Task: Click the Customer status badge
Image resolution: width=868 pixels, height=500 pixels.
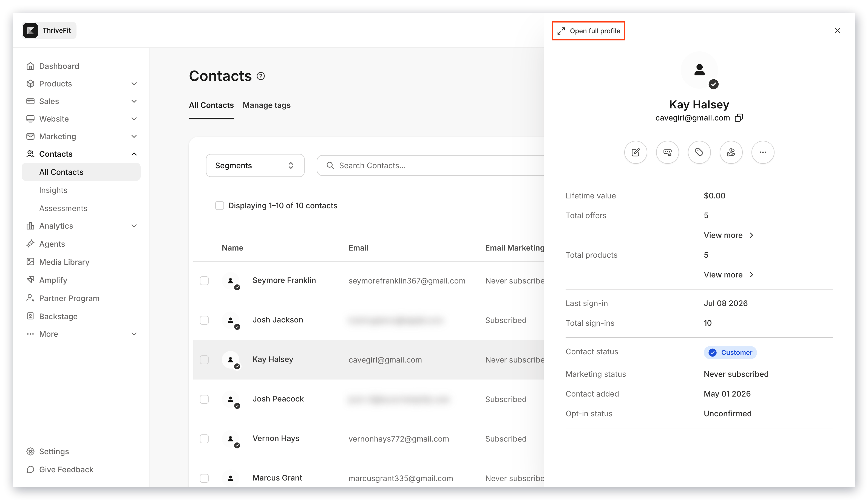Action: click(x=730, y=352)
